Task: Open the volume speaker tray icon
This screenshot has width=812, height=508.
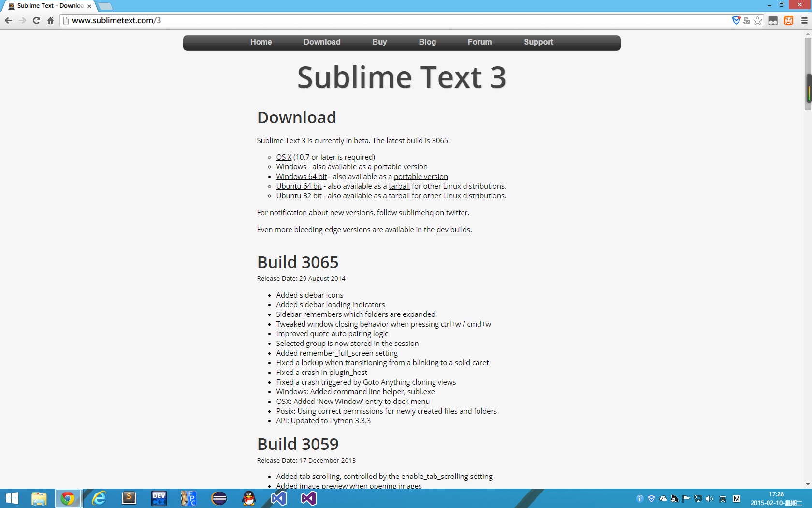Action: tap(710, 499)
